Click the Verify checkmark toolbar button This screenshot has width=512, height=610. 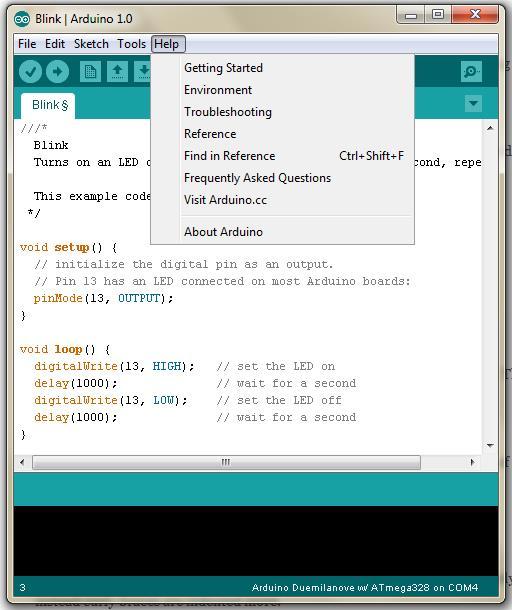30,72
